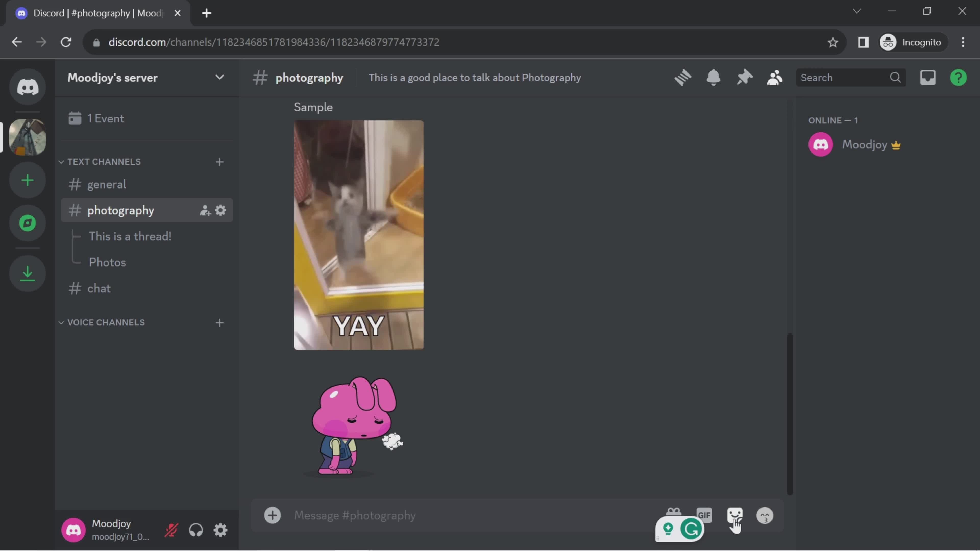
Task: Click 'ONLINE — 1' header text
Action: (833, 121)
